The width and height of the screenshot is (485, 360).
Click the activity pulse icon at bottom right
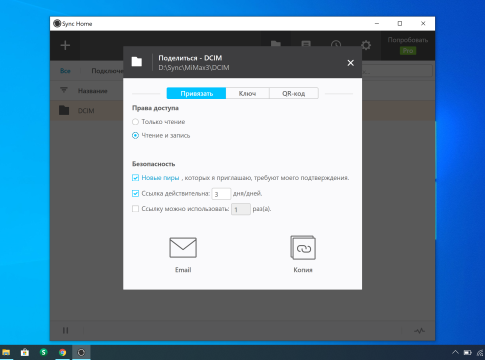(x=420, y=331)
